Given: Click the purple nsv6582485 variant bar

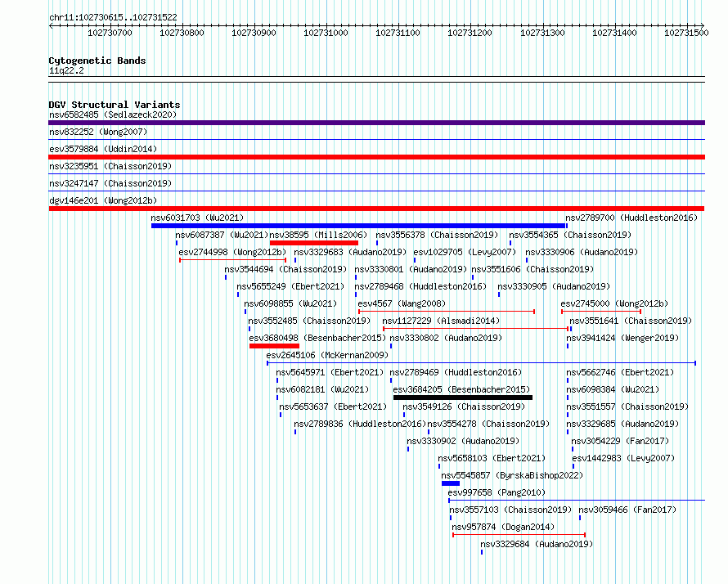Looking at the screenshot, I should click(376, 123).
